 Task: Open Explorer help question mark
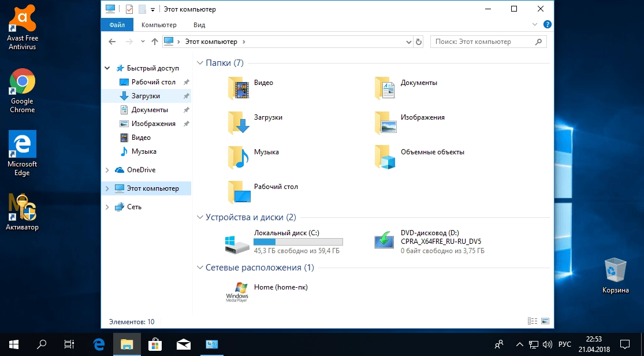coord(547,25)
